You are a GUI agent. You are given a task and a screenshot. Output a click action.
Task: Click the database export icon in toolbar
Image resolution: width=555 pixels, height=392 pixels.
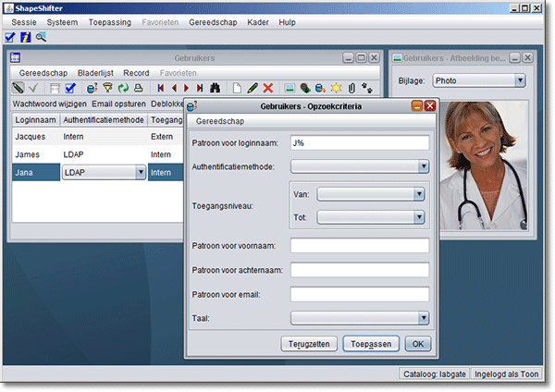(x=320, y=88)
